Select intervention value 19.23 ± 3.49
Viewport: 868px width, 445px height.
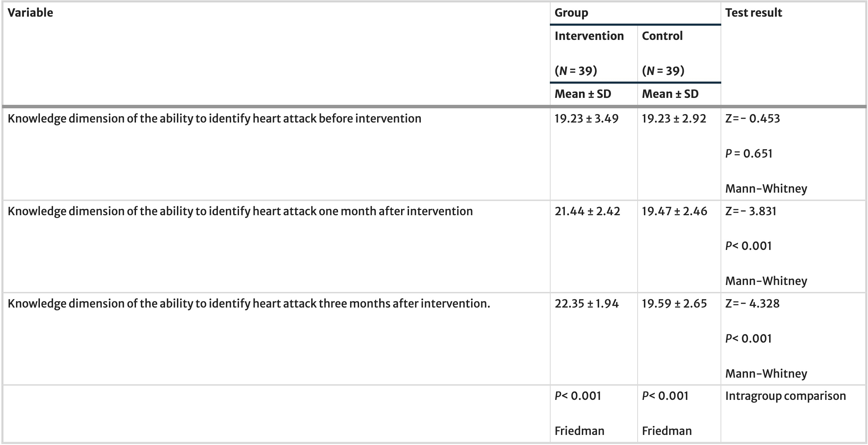point(586,119)
